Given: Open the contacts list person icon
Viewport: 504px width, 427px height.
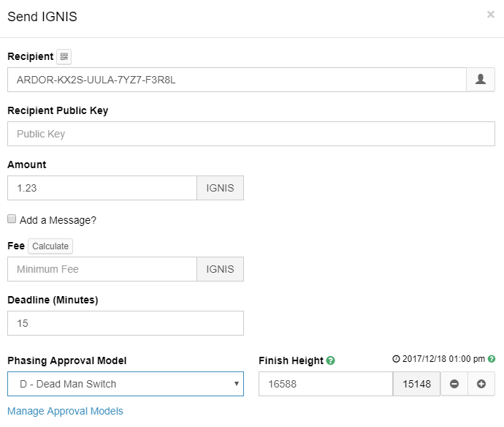Looking at the screenshot, I should [x=481, y=80].
